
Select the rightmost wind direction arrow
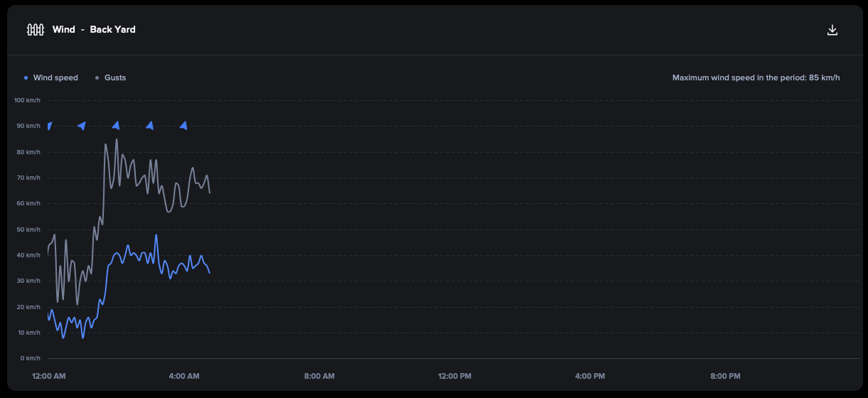[183, 126]
